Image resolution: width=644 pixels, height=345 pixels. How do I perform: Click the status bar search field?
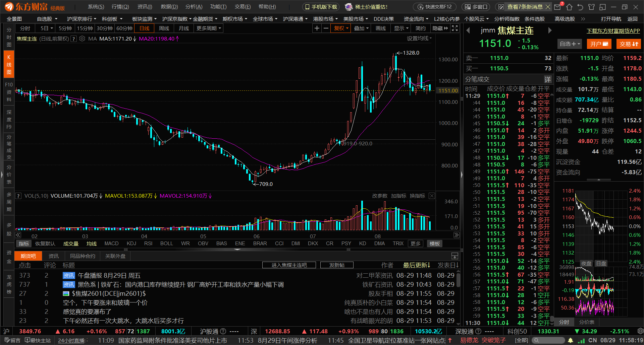[549, 340]
